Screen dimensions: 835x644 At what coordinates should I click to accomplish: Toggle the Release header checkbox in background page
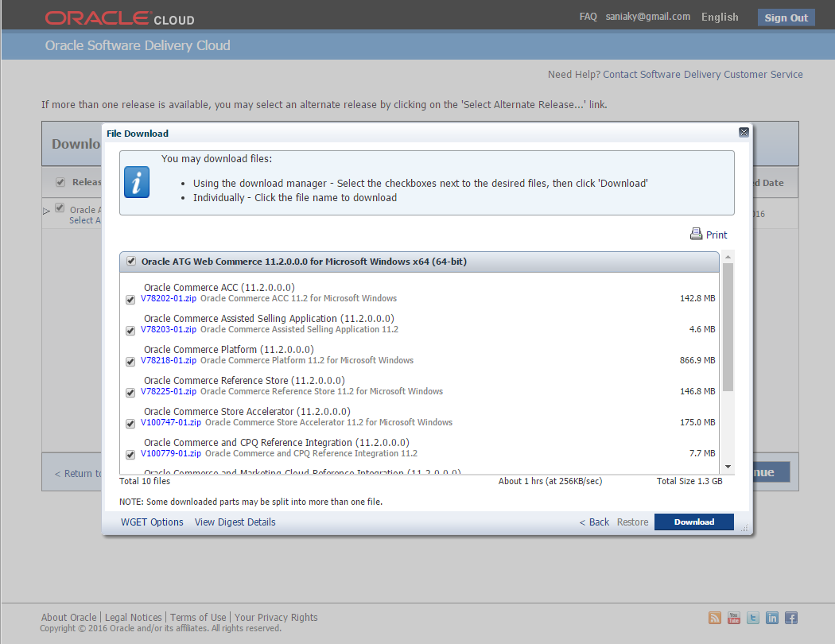pos(60,182)
